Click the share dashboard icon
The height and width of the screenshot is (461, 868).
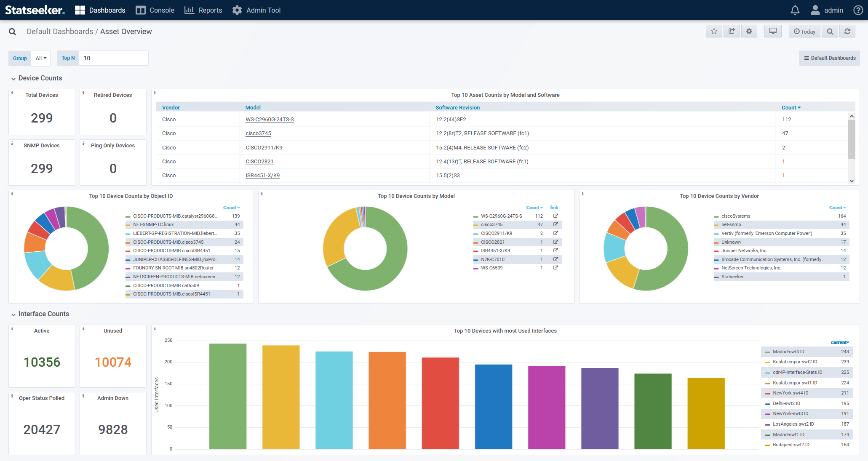[732, 31]
